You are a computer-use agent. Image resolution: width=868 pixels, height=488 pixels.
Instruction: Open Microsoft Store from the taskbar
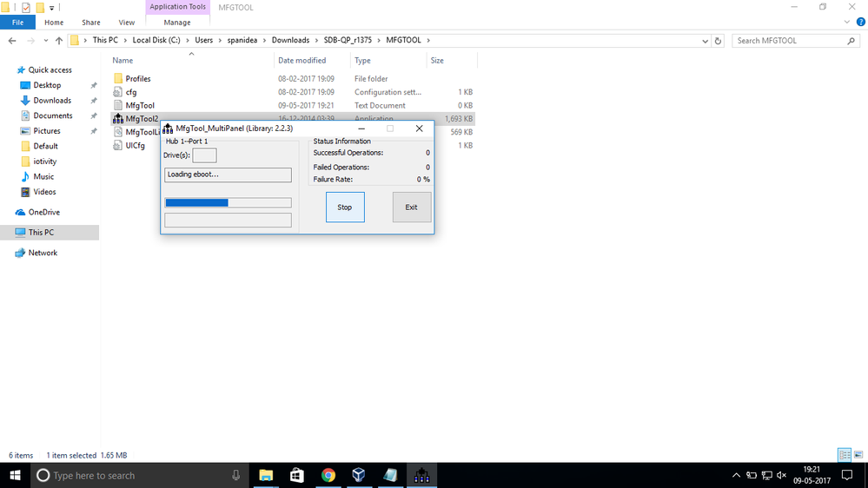coord(297,475)
